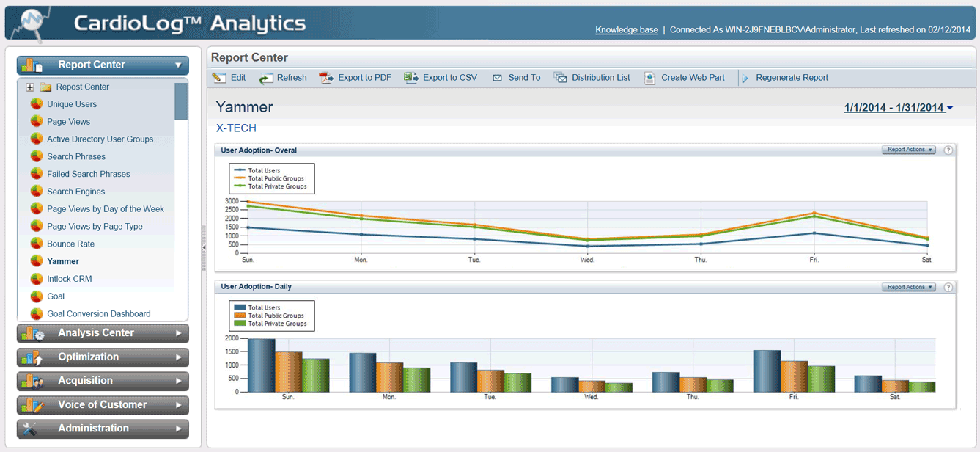Expand the Analysis Center panel arrow
Screen dimensions: 980x452
coord(179,333)
